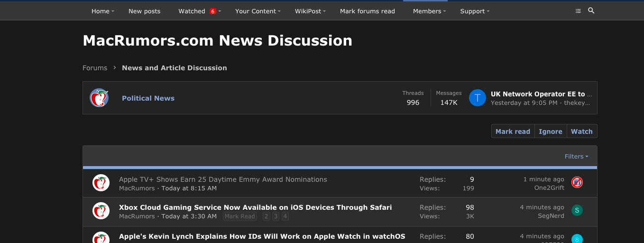Viewport: 644px width, 243px height.
Task: Open Xbox Cloud Gaming Service thread
Action: [256, 207]
